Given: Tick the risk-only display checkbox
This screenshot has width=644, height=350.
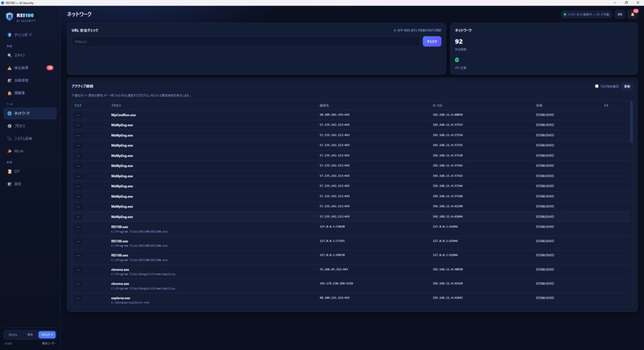Looking at the screenshot, I should point(597,86).
